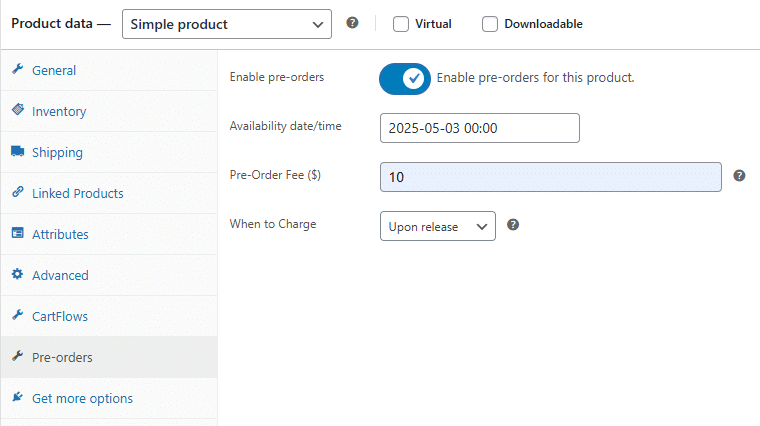Screen dimensions: 760x426
Task: Tick the Downloadable checkbox
Action: 490,24
